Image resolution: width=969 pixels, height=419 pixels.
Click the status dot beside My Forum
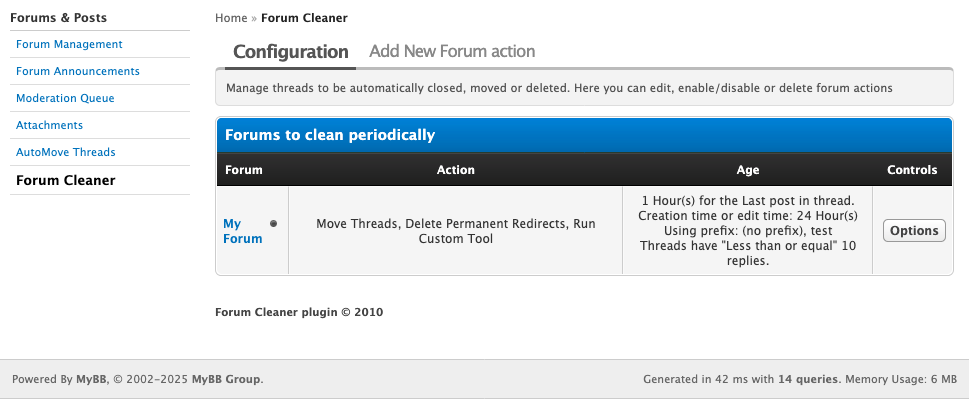273,223
